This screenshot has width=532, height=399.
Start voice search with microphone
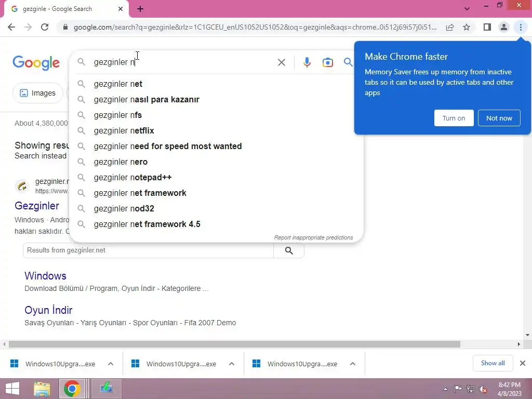[307, 62]
